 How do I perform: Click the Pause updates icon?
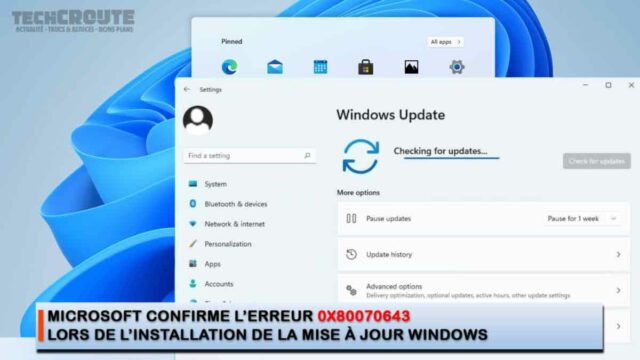351,219
